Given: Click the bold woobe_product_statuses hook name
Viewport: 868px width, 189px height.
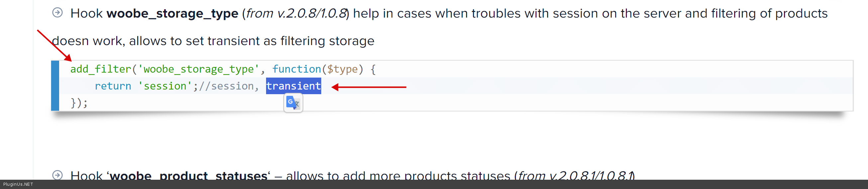Looking at the screenshot, I should pos(188,175).
